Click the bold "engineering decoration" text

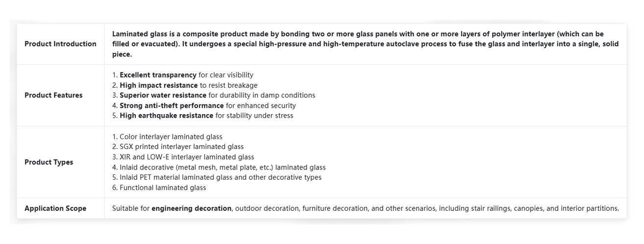coord(191,209)
